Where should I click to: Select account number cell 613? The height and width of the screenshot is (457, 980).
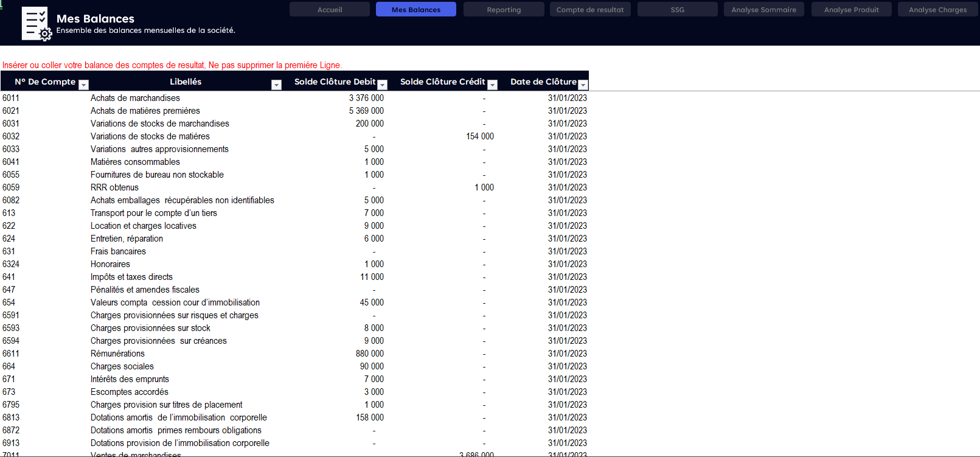click(x=9, y=213)
